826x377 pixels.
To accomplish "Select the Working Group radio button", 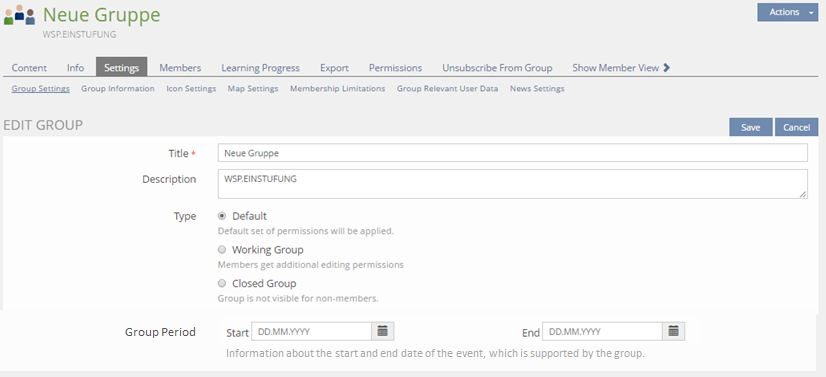I will [222, 250].
